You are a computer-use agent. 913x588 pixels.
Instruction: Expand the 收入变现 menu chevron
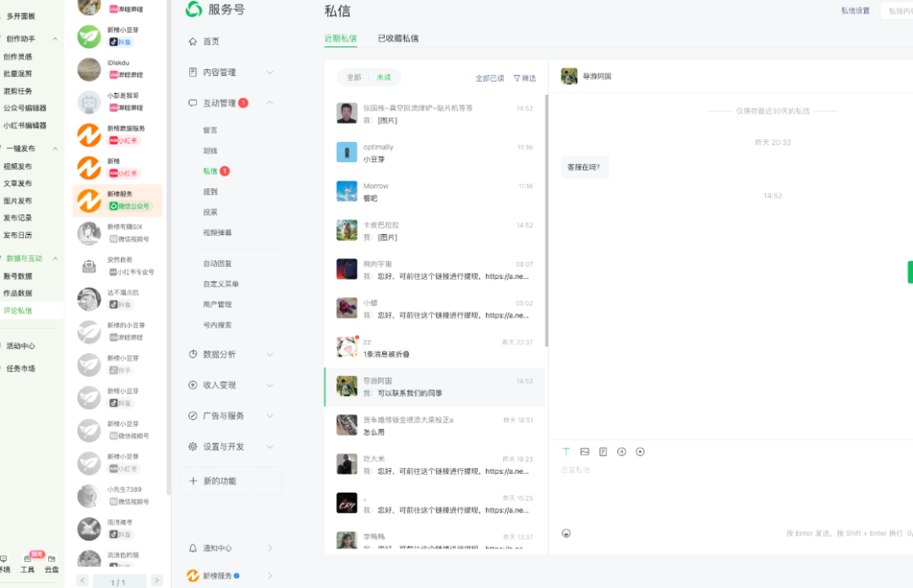(x=270, y=385)
